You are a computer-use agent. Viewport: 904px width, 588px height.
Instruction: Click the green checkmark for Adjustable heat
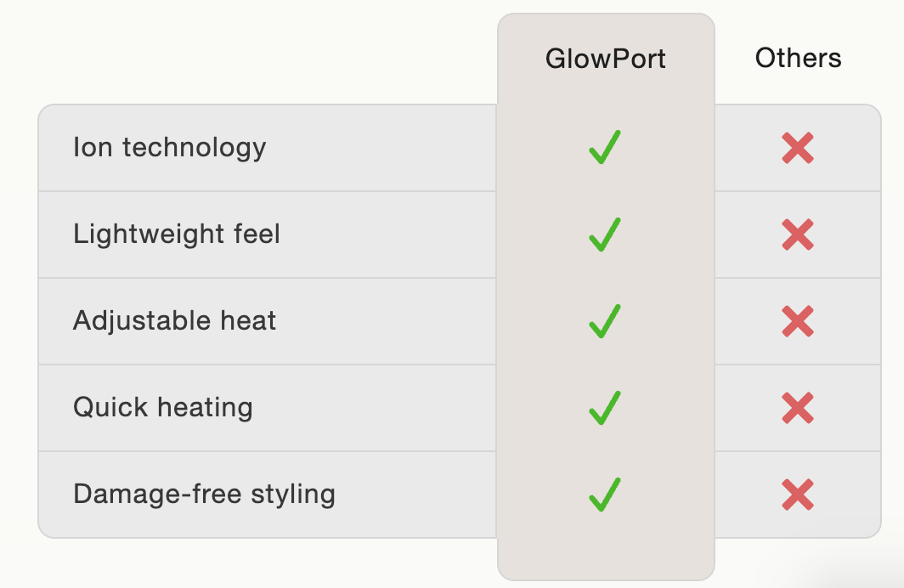pos(604,321)
